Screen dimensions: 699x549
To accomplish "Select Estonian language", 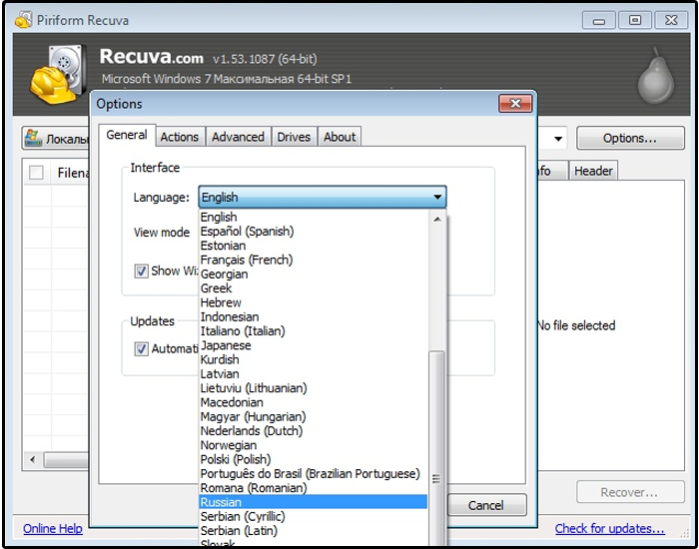I will [x=313, y=246].
